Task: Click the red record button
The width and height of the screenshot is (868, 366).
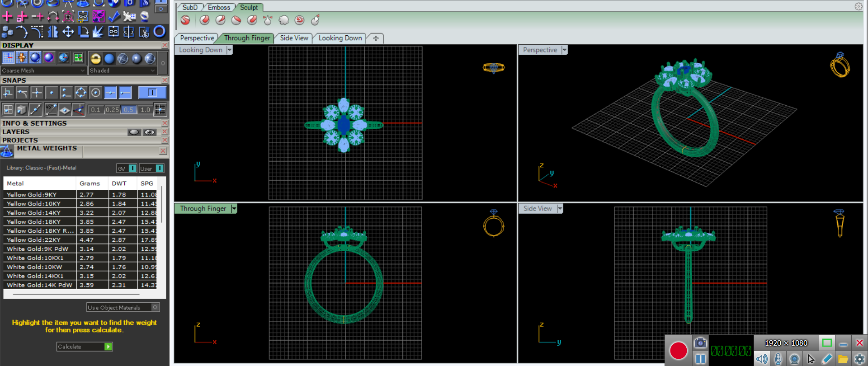Action: tap(678, 351)
